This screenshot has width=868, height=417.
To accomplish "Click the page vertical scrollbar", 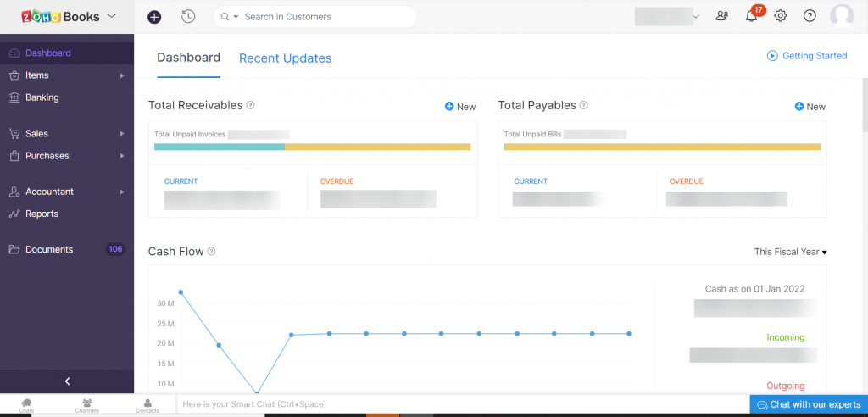I will [x=865, y=105].
